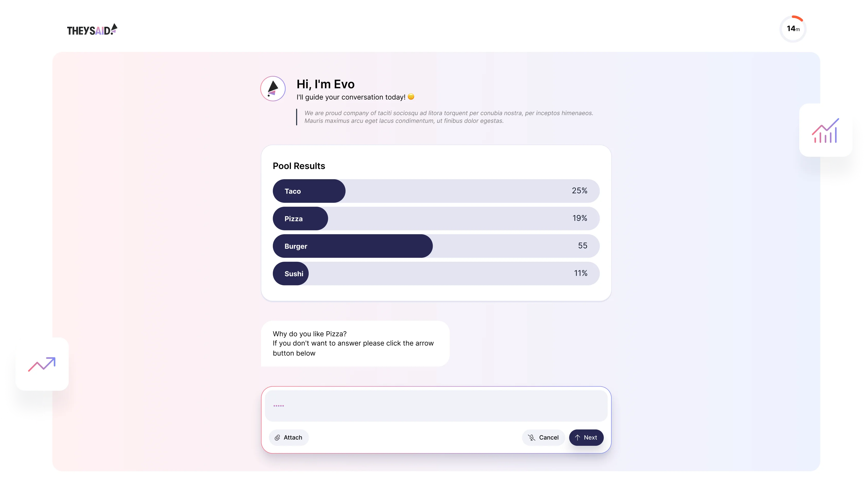
Task: Click the paperclip icon in the Attach button
Action: 278,438
